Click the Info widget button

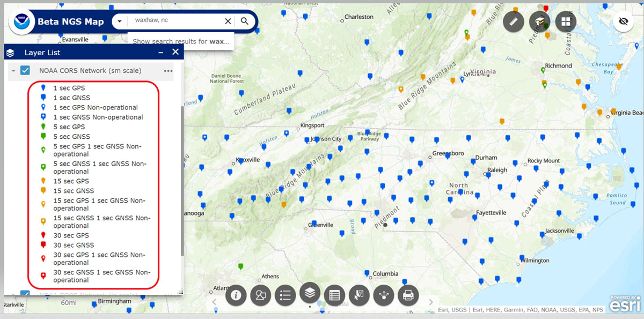(236, 295)
